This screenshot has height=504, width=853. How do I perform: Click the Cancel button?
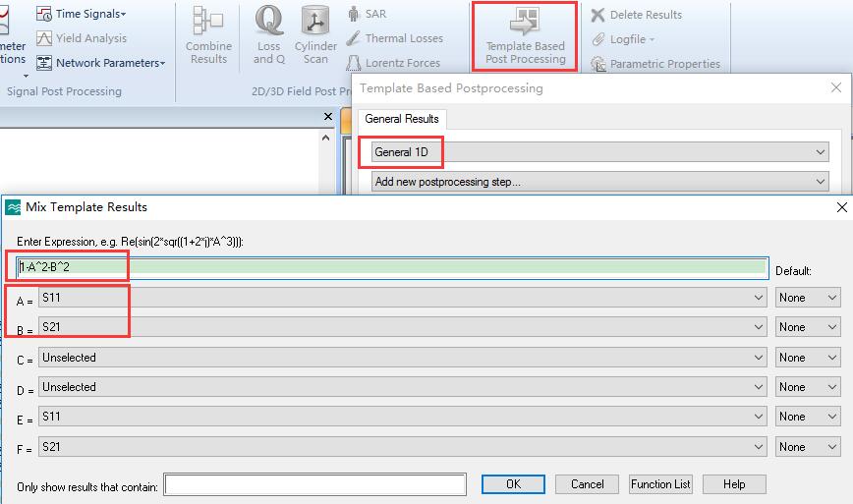click(x=587, y=484)
